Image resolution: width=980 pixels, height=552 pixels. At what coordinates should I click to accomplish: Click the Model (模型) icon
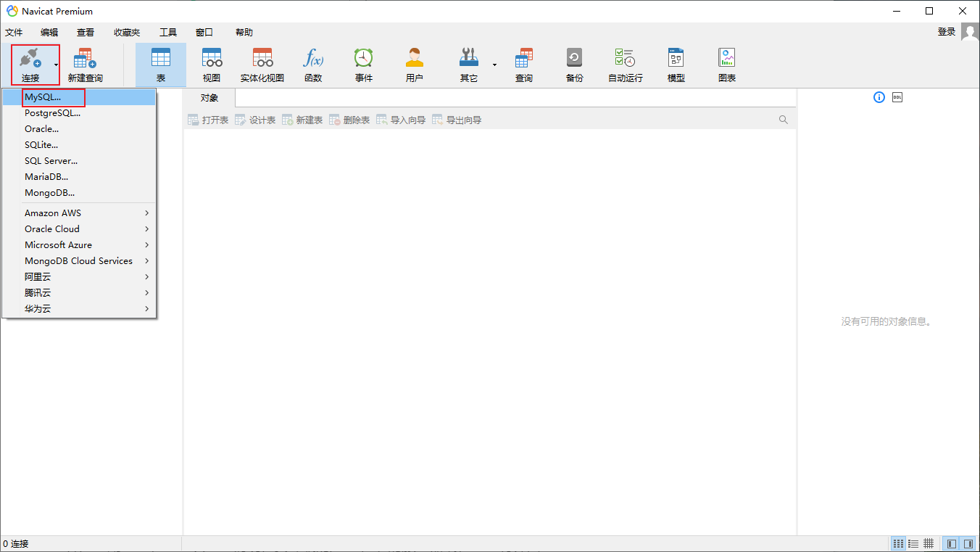(676, 59)
